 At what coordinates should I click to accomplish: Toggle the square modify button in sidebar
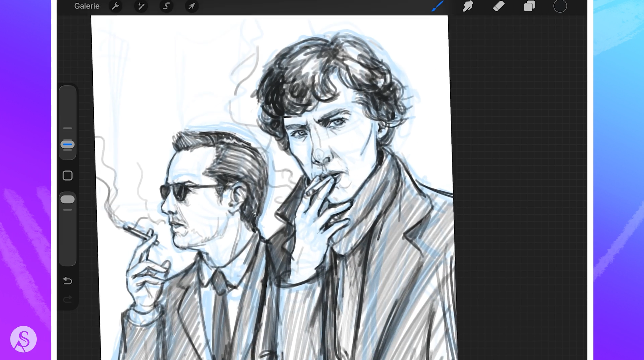[67, 176]
